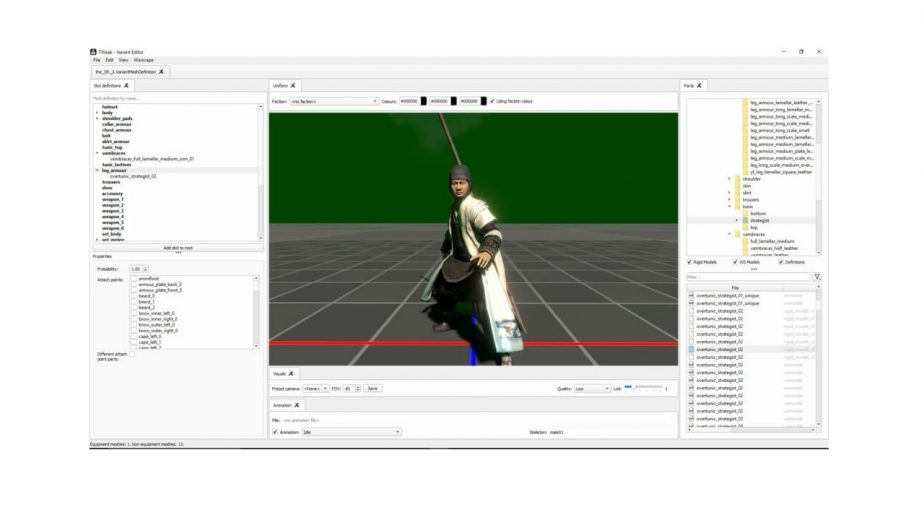The width and height of the screenshot is (924, 520).
Task: Select the helmet slot
Action: [110, 107]
